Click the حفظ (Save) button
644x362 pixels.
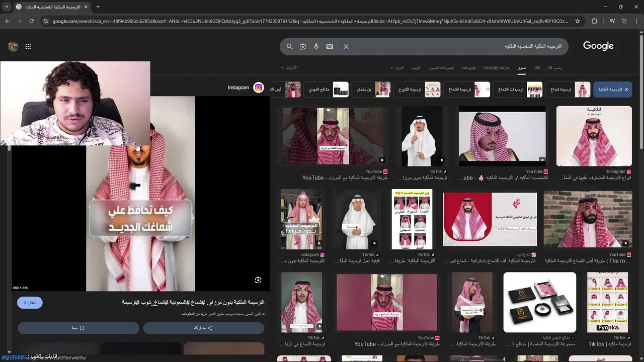pyautogui.click(x=78, y=328)
